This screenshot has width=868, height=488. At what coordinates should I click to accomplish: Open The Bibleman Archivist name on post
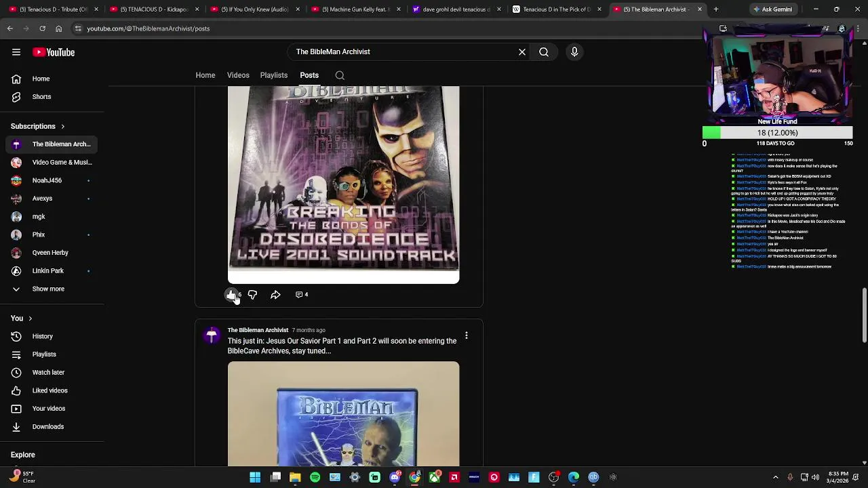[258, 330]
